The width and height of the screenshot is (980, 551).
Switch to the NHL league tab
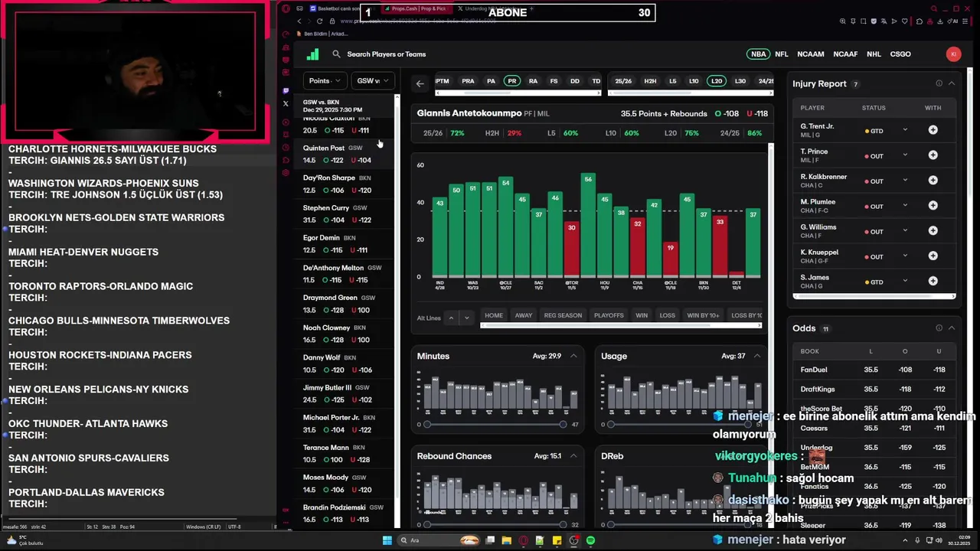[x=874, y=54]
